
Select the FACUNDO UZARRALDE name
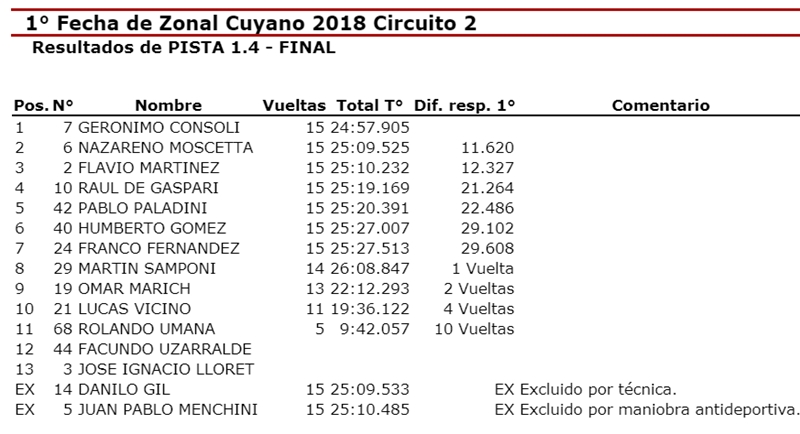165,348
